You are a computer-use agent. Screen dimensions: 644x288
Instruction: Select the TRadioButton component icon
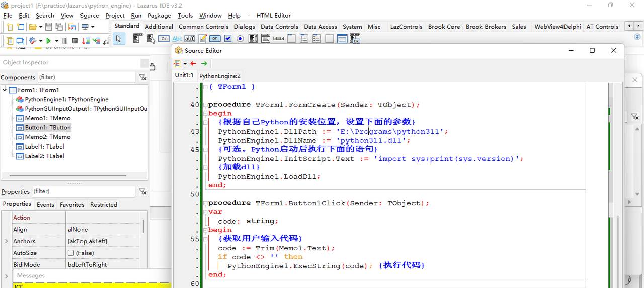[x=240, y=39]
